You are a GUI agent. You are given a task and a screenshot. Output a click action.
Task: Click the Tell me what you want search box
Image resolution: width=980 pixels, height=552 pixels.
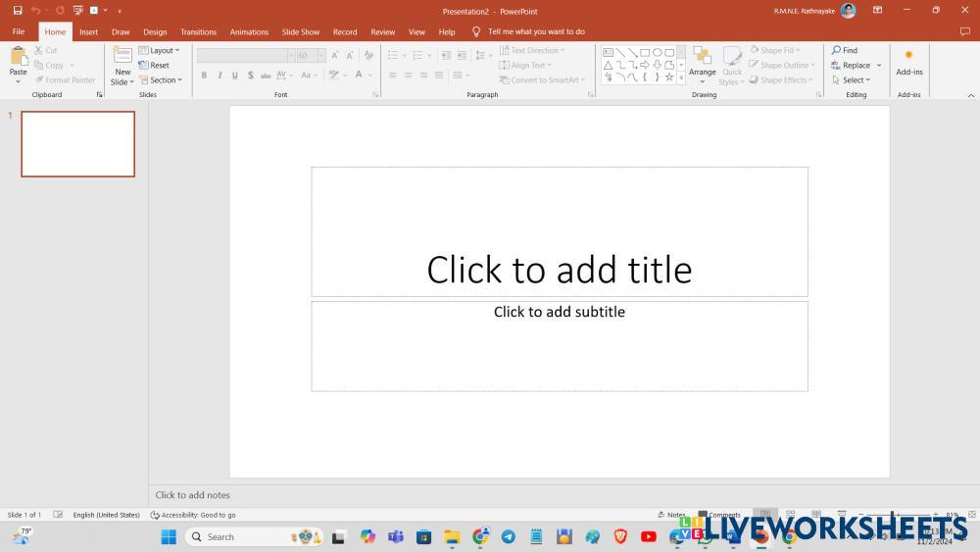click(x=536, y=31)
